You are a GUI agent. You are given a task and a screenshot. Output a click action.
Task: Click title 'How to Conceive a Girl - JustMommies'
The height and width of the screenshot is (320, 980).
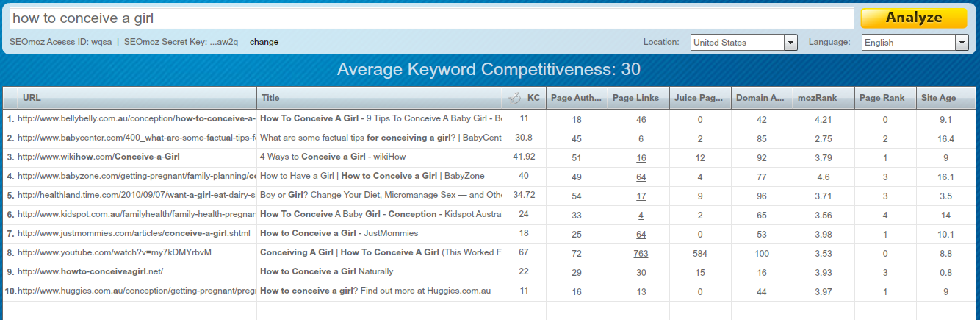(339, 233)
